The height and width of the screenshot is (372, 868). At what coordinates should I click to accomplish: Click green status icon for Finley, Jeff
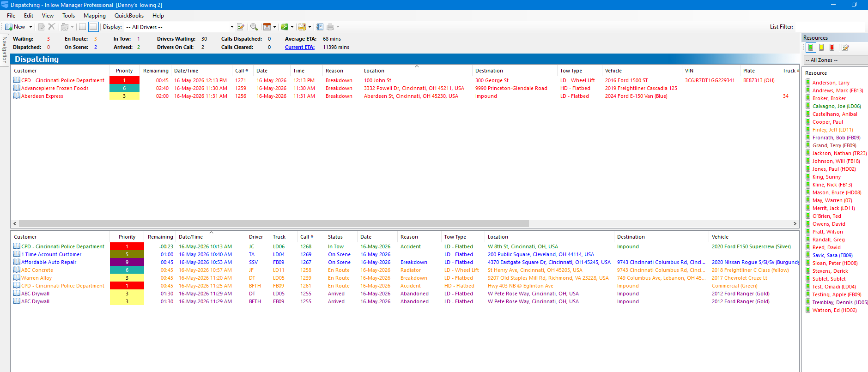pos(808,129)
